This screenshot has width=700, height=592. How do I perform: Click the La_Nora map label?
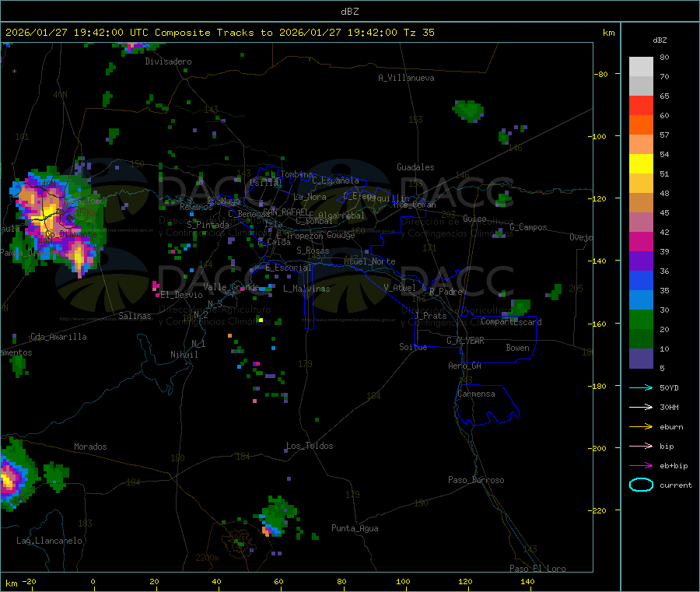click(x=310, y=197)
